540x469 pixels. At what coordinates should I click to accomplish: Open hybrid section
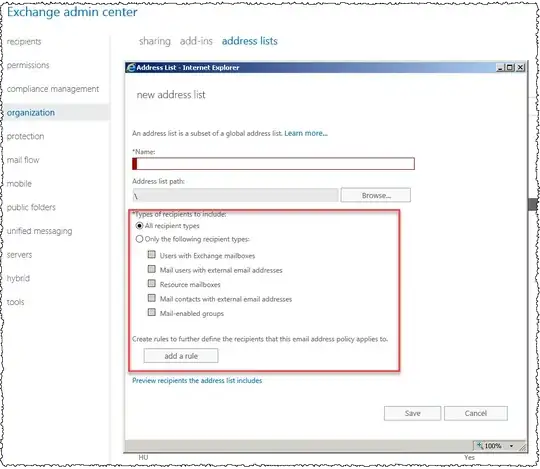tap(18, 278)
